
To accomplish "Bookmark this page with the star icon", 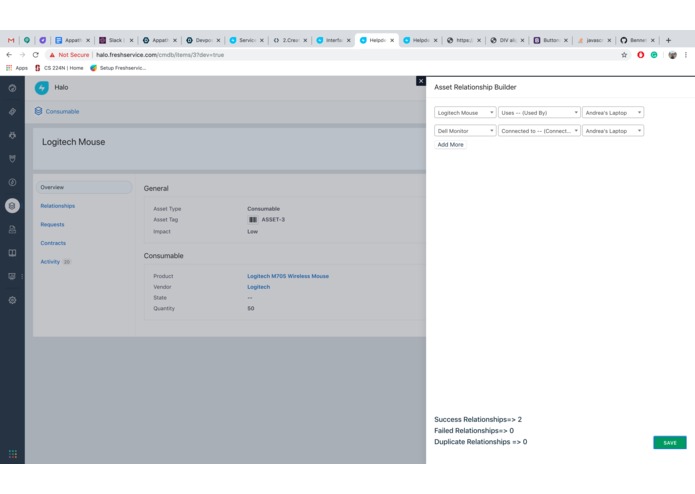I will [624, 55].
